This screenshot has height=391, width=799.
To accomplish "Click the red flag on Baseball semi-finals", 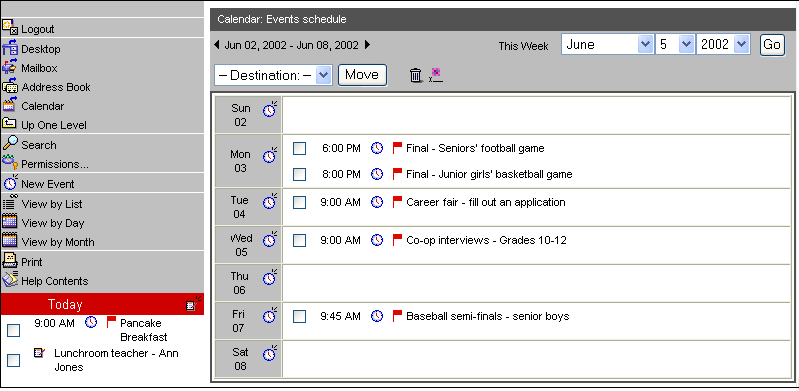I will (x=397, y=316).
